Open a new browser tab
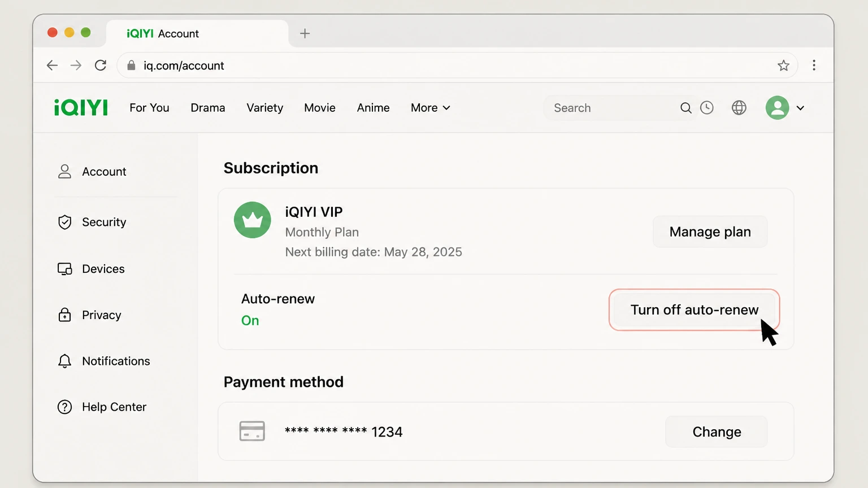 (305, 33)
